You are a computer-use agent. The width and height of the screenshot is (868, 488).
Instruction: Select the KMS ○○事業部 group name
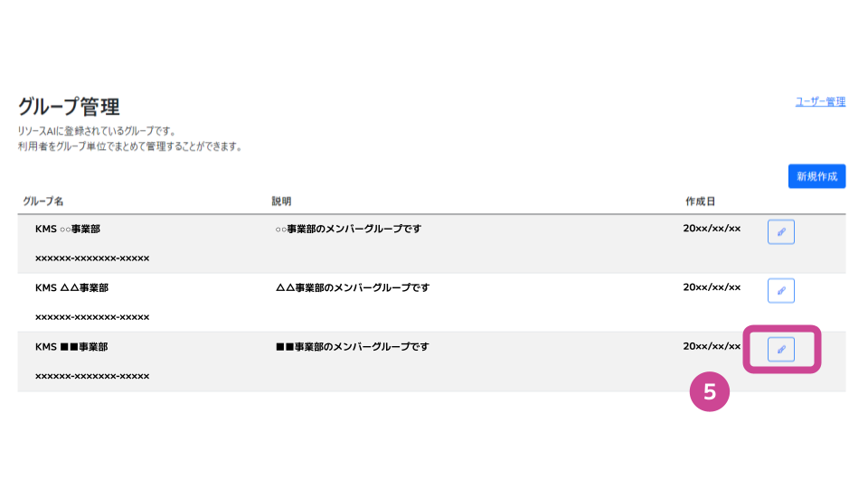(68, 229)
